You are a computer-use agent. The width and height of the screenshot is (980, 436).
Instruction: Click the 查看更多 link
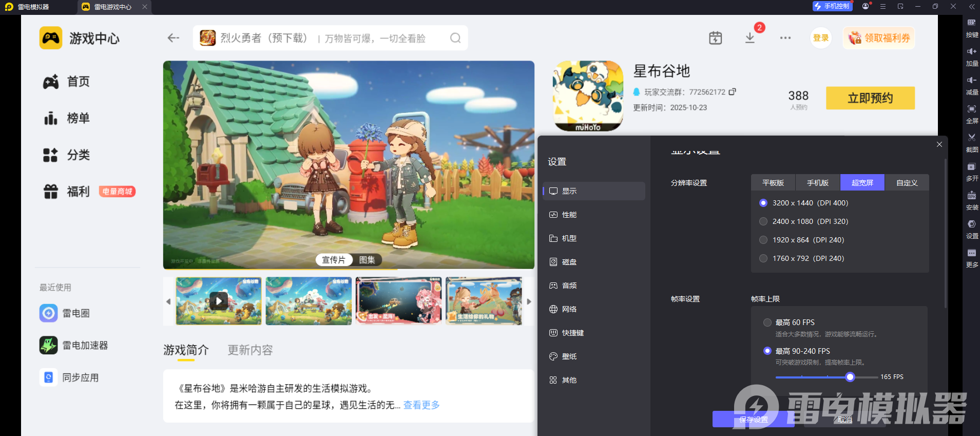421,405
